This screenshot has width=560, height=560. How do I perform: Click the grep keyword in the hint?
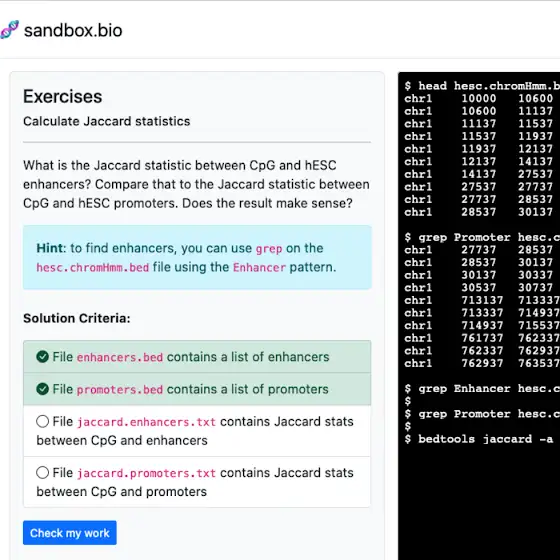click(269, 249)
